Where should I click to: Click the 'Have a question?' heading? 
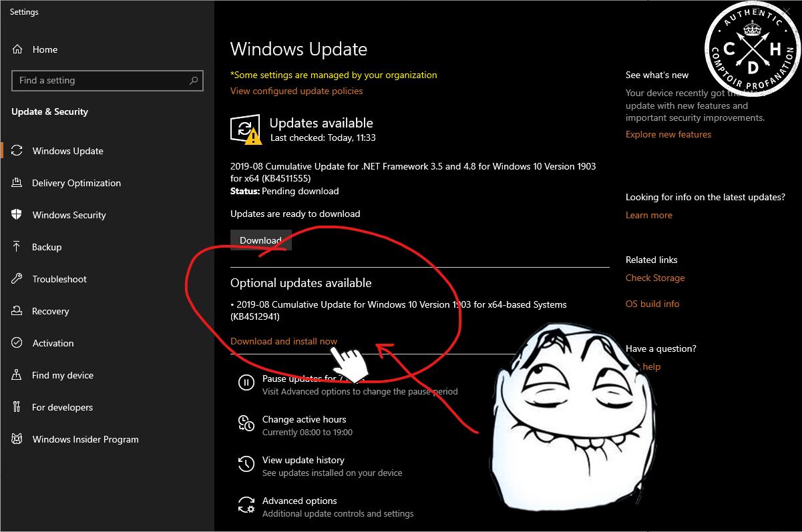[x=661, y=348]
